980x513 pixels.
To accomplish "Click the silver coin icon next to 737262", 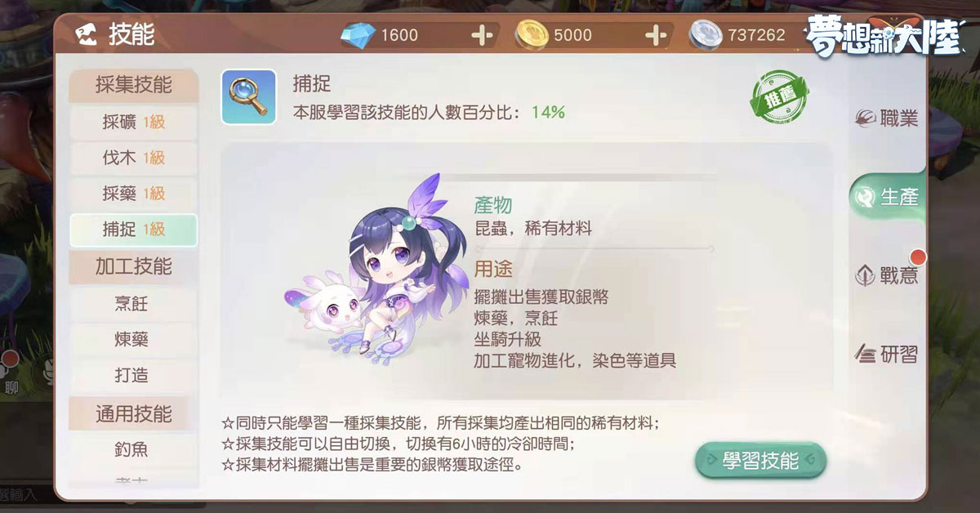I will (705, 35).
